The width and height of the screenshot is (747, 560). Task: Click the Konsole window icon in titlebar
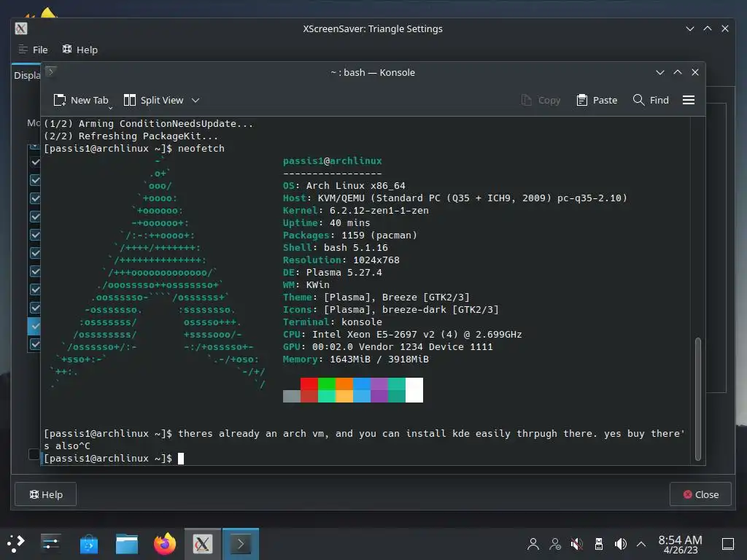coord(51,72)
